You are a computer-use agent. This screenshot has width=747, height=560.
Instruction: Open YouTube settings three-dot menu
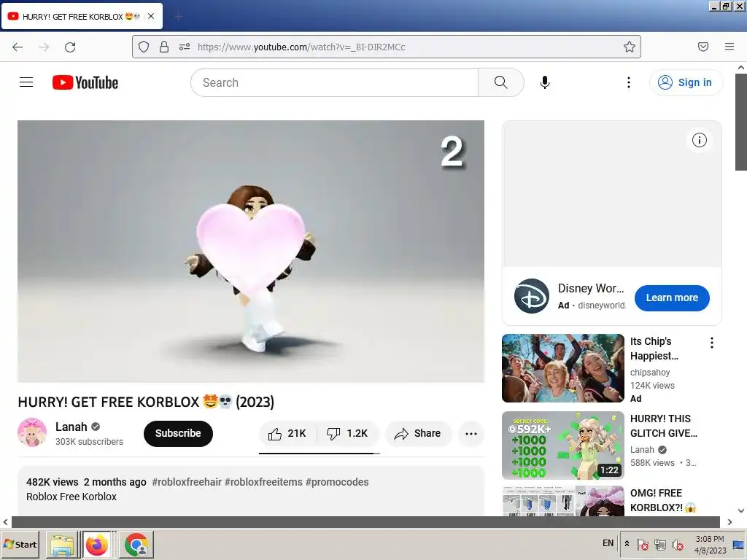628,82
